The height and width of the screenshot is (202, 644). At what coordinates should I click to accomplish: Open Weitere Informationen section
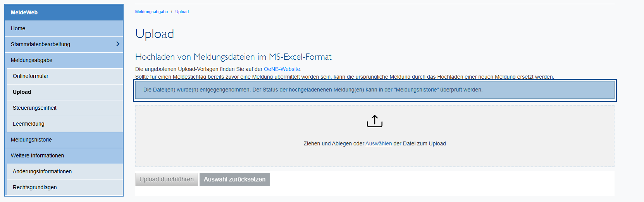click(37, 155)
